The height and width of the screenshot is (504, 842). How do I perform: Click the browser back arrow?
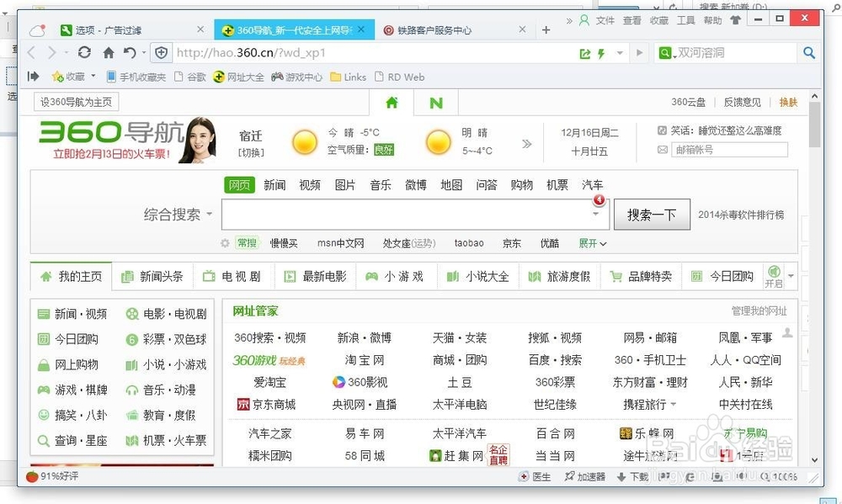pyautogui.click(x=31, y=53)
